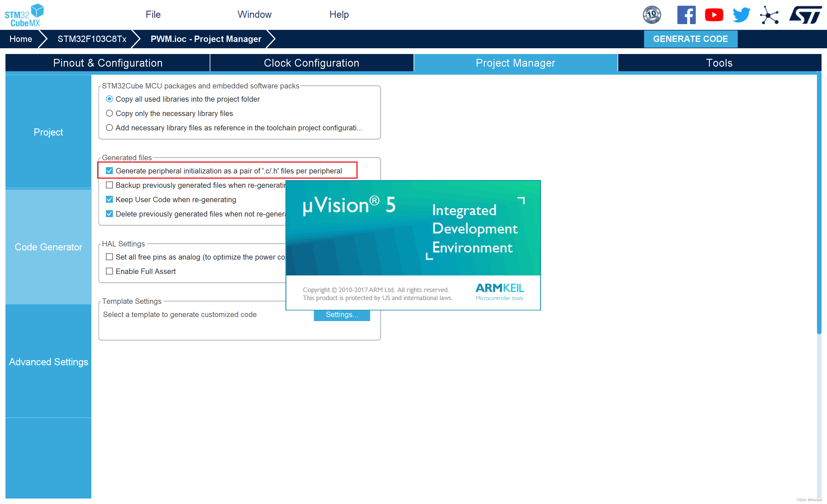Click the ST logo icon
The image size is (827, 504).
(x=805, y=15)
